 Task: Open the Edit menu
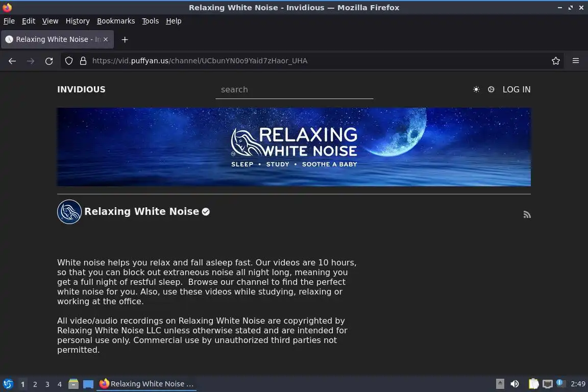[29, 21]
